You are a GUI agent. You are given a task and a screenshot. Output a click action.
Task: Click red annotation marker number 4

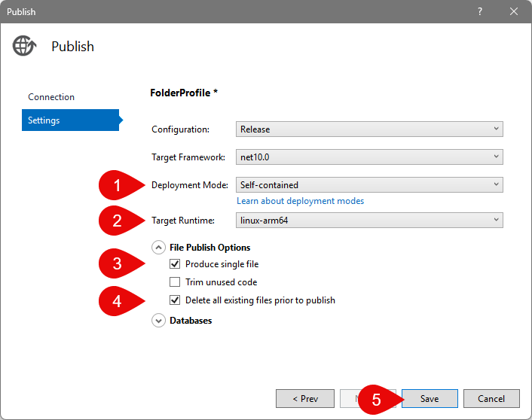coord(117,300)
